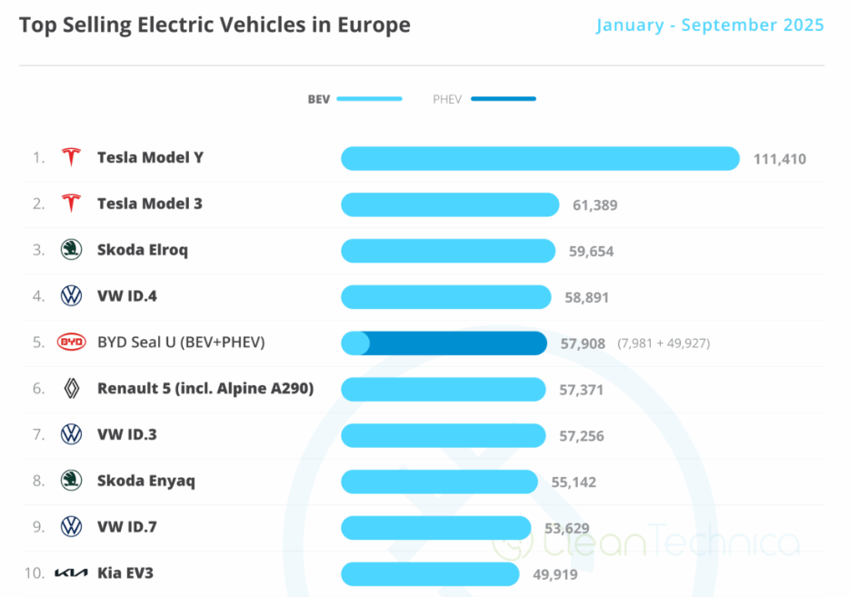Click the Tesla Model Y sales bar
This screenshot has height=597, width=868.
click(x=540, y=158)
